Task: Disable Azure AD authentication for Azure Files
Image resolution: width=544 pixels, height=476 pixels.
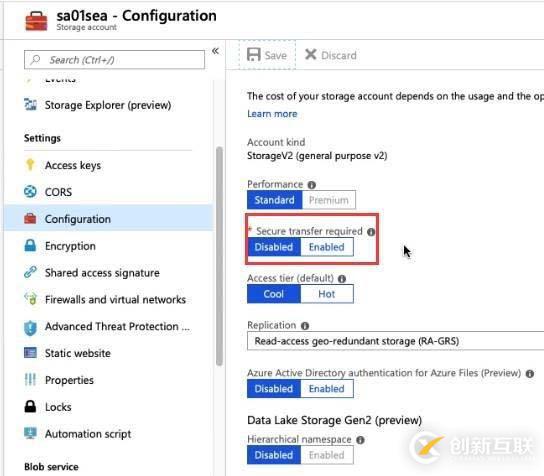Action: pyautogui.click(x=274, y=389)
